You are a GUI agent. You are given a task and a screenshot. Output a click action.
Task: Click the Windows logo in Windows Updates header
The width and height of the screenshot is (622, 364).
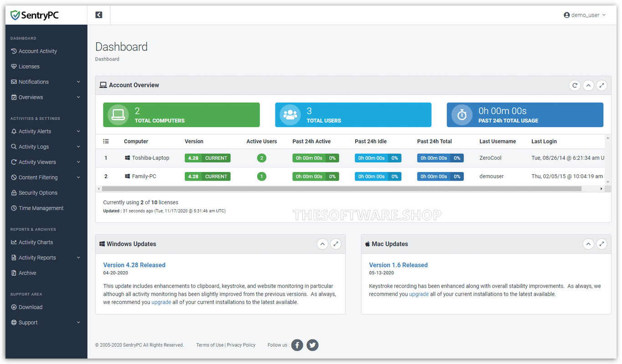tap(102, 244)
